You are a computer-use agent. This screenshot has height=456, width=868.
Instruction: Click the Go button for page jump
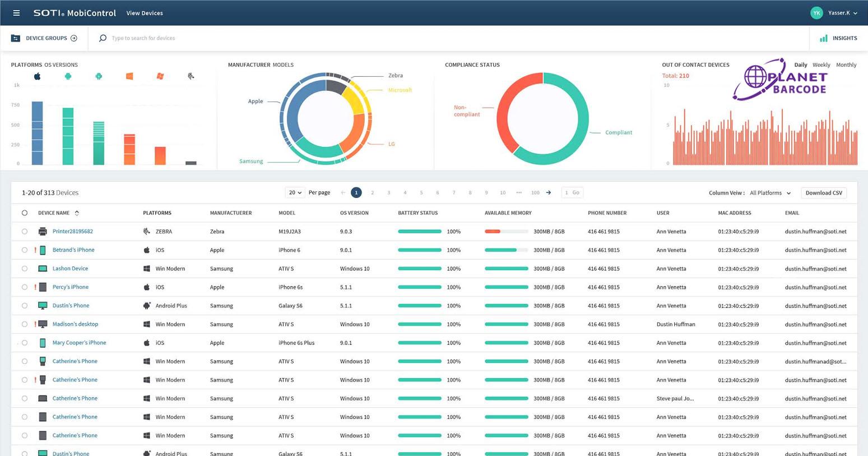point(576,192)
